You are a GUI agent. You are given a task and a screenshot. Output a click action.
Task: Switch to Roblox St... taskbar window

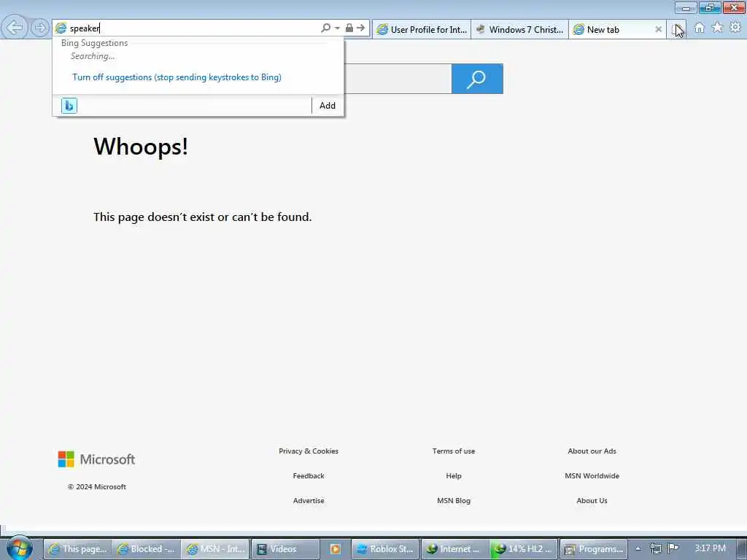click(385, 549)
